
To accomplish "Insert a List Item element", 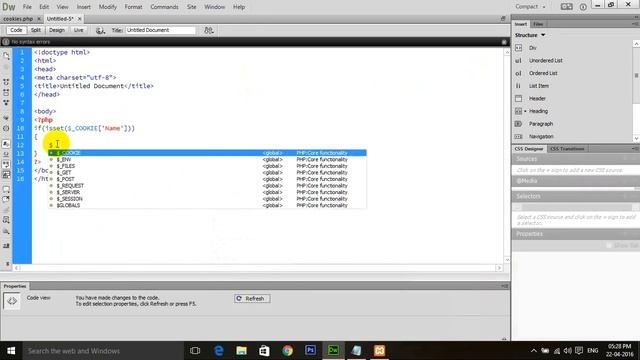I will [539, 86].
